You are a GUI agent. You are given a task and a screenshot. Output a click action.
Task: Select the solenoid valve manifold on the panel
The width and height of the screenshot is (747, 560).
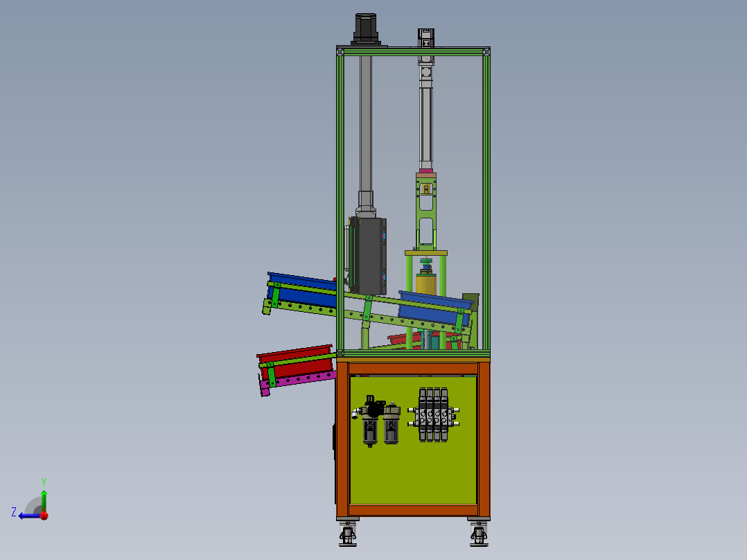434,414
